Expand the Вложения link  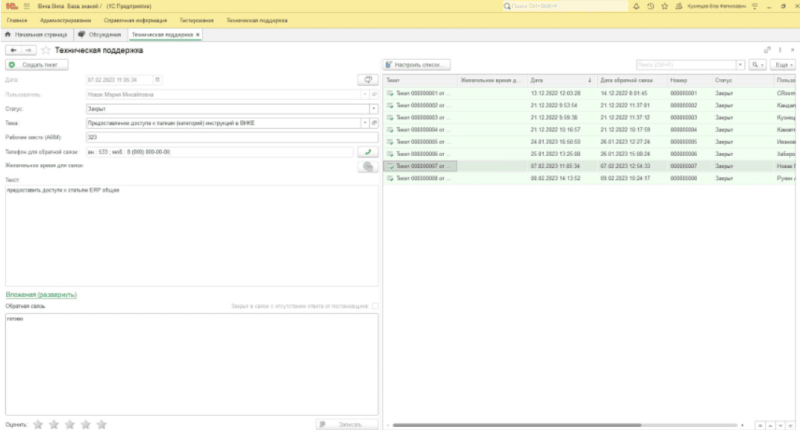click(x=42, y=295)
